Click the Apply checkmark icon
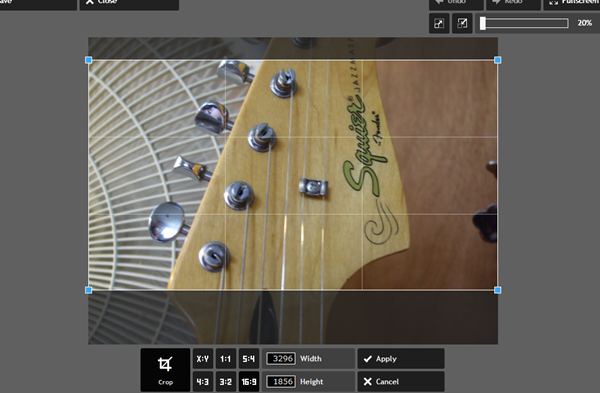 coord(368,359)
